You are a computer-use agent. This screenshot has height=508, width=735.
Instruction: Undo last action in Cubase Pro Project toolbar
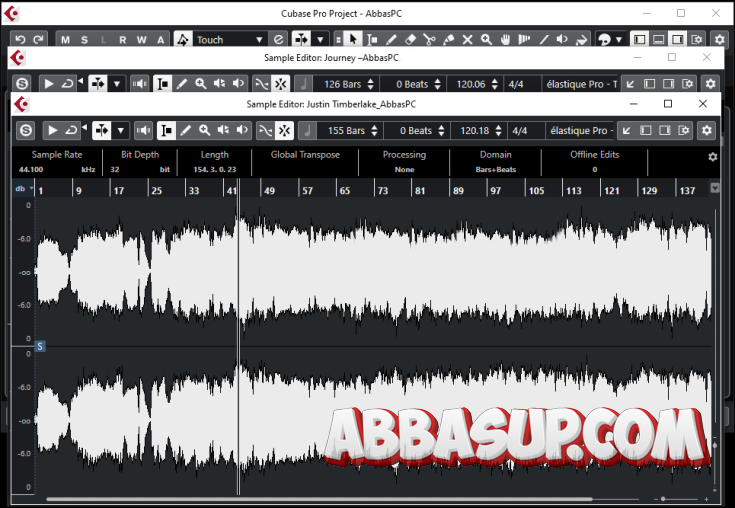pos(20,40)
